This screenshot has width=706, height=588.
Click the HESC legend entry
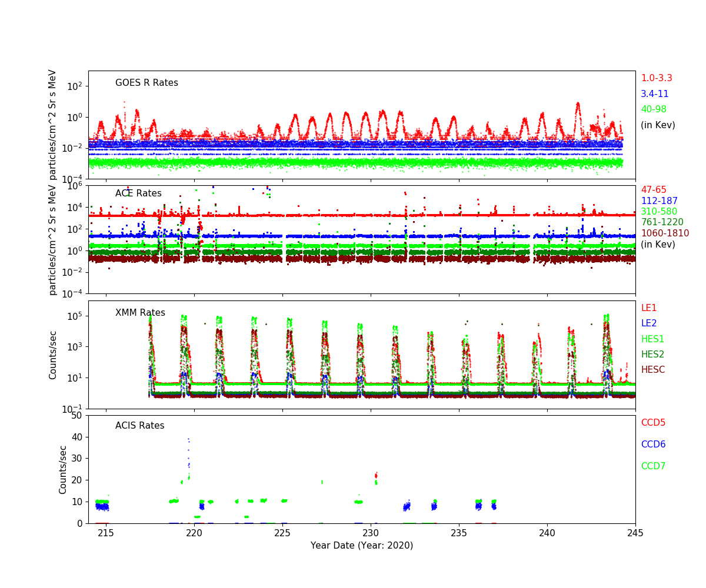[x=653, y=370]
